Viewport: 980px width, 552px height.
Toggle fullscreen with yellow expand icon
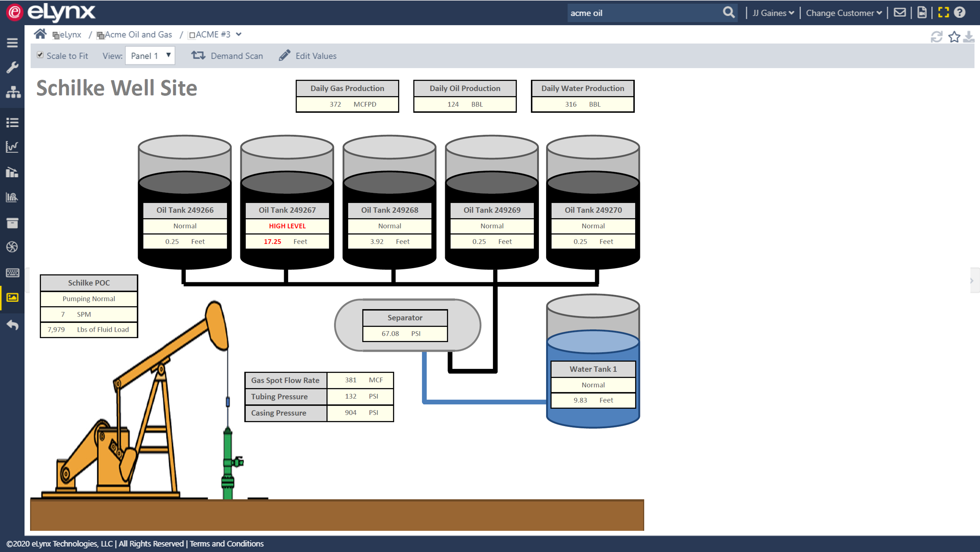943,12
